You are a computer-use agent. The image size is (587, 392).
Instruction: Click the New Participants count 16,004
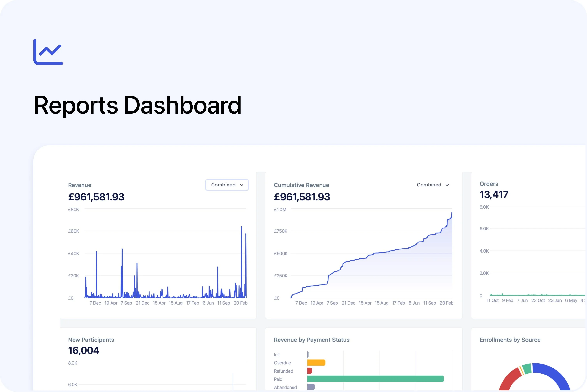pos(83,351)
